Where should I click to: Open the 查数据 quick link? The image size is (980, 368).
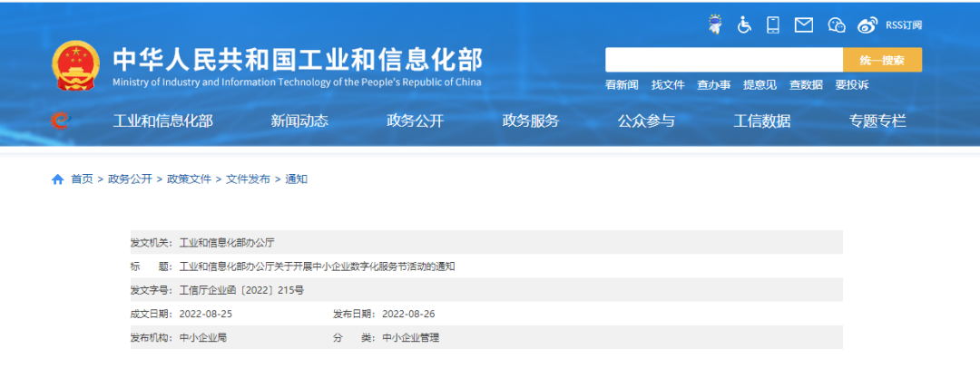pyautogui.click(x=807, y=85)
